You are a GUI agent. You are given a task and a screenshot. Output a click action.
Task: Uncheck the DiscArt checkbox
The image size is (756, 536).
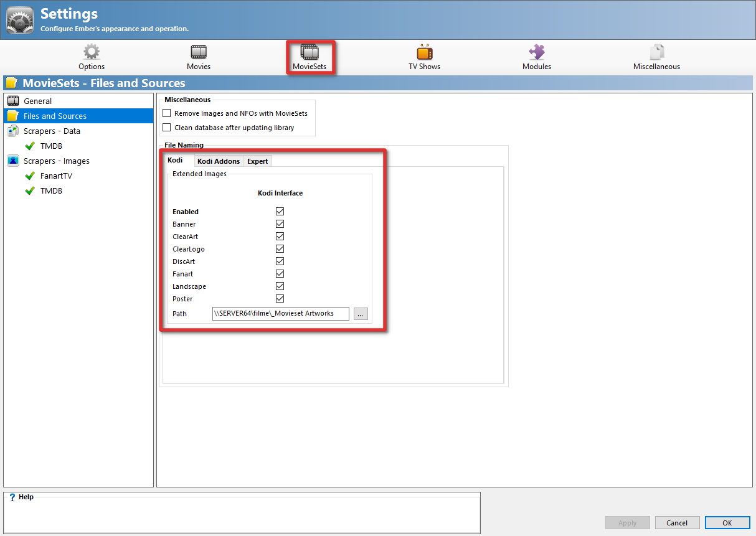tap(280, 261)
